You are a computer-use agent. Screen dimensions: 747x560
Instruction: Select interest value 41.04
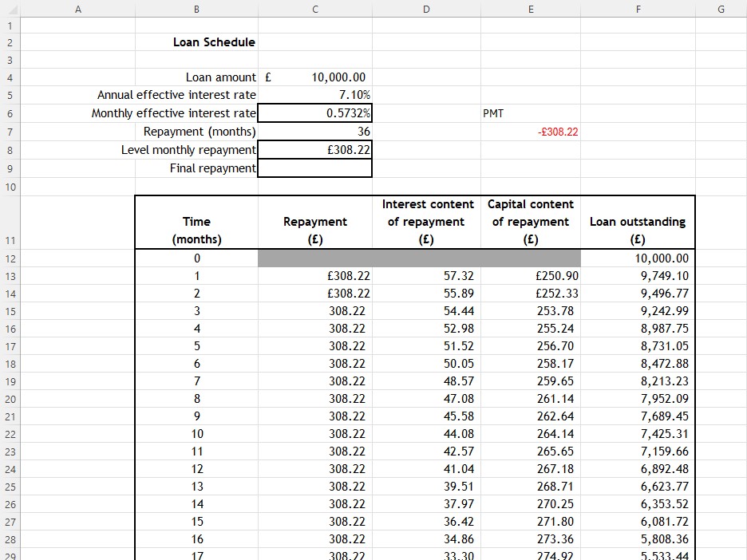click(x=459, y=469)
